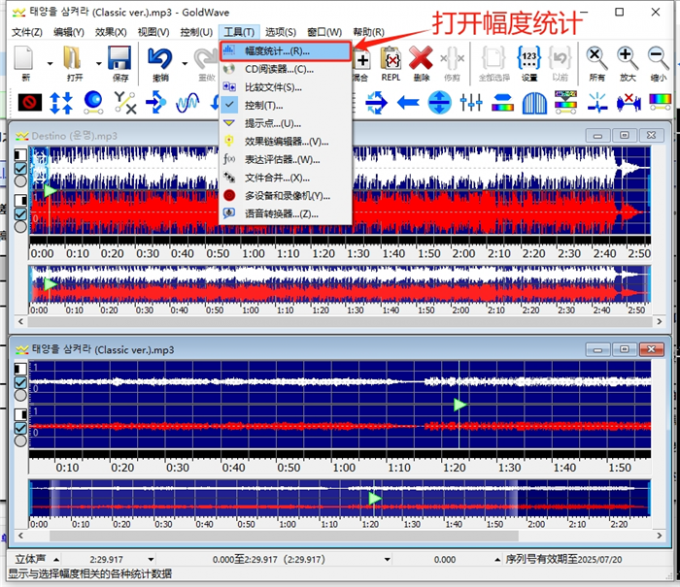Click the Destino window horizontal scrollbar track
The width and height of the screenshot is (680, 587).
(340, 322)
